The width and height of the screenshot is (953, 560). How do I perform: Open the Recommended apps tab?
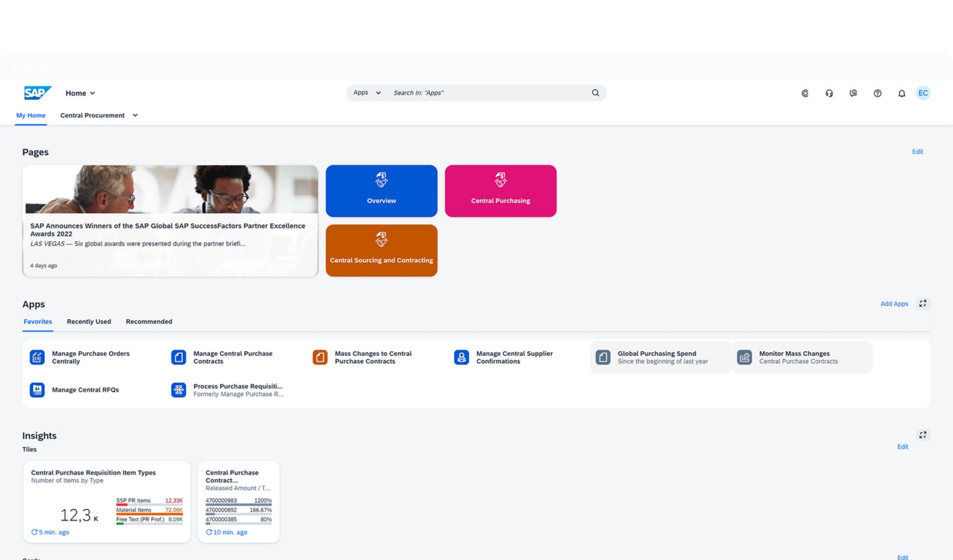pos(149,321)
